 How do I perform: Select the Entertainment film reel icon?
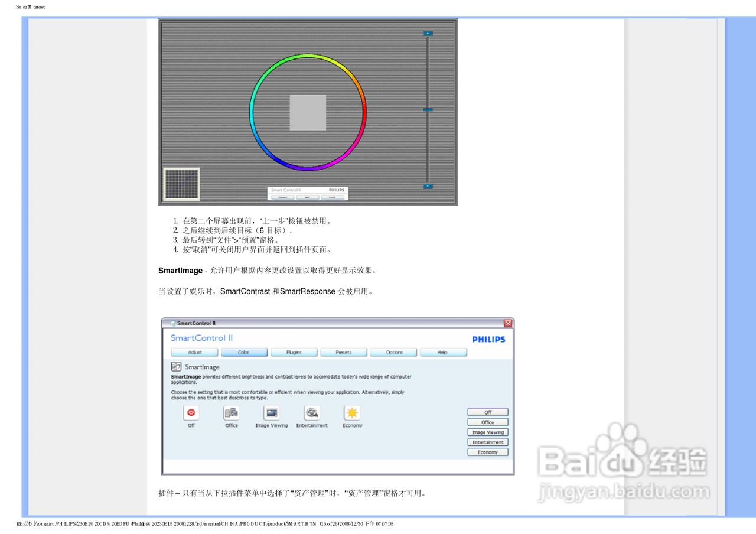pyautogui.click(x=312, y=413)
